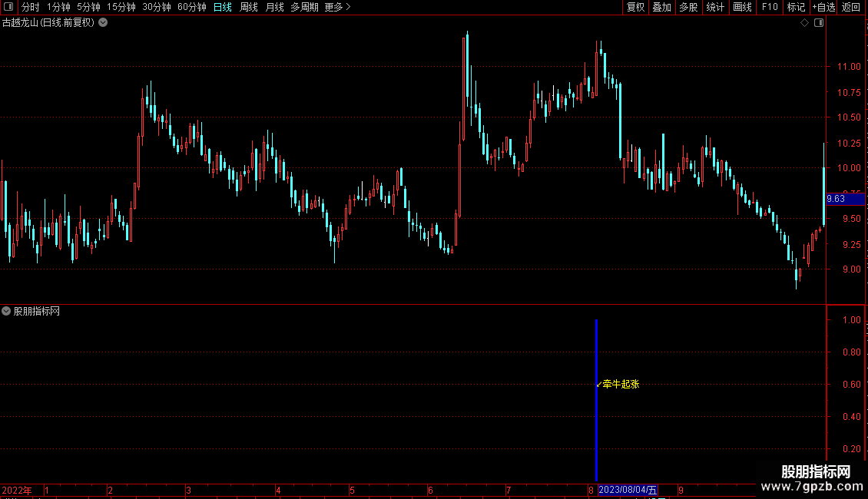Click the blue signal line in indicator panel
Image resolution: width=868 pixels, height=499 pixels.
point(596,399)
